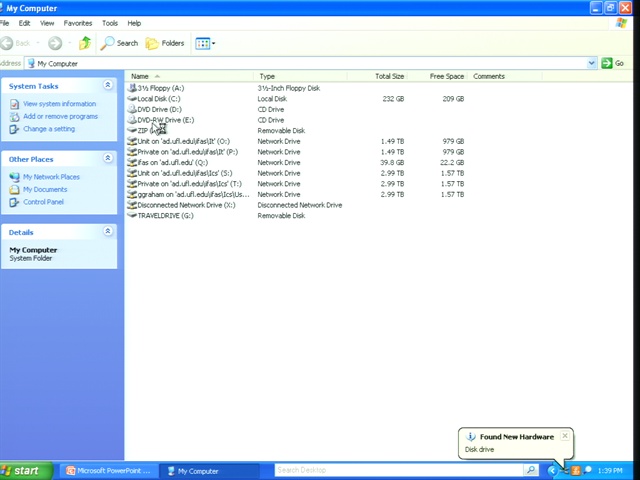640x480 pixels.
Task: Collapse the System Tasks panel
Action: click(108, 85)
